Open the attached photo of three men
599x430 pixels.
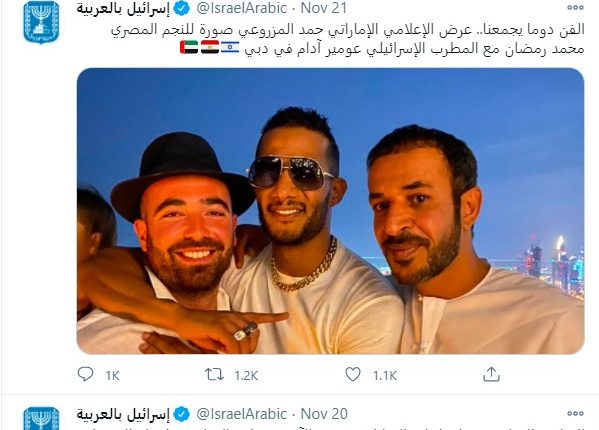point(330,211)
